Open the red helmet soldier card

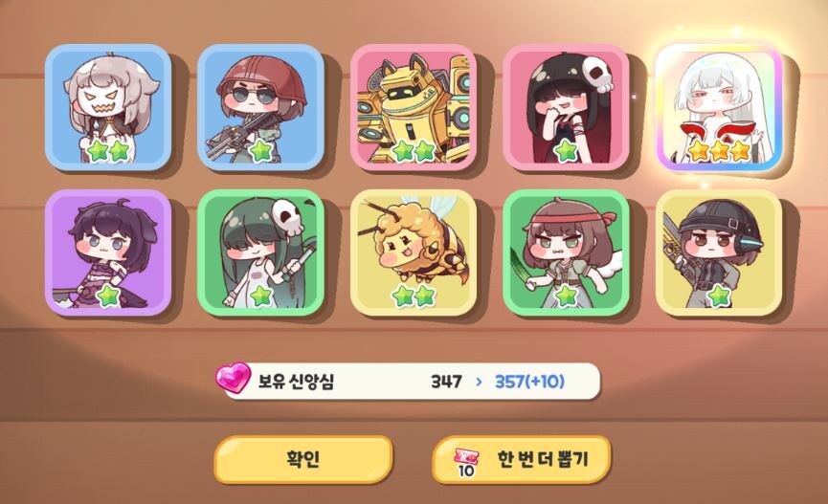[261, 107]
